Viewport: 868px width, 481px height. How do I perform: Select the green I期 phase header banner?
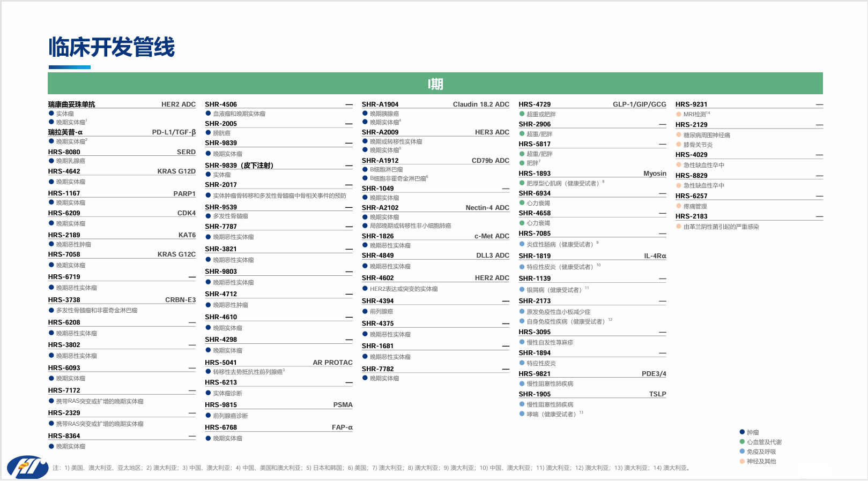click(x=435, y=84)
